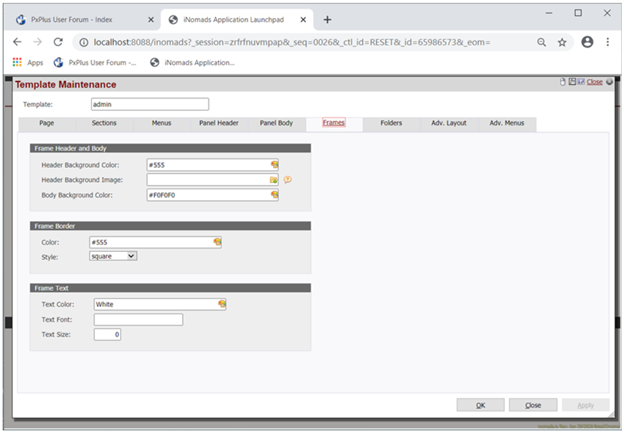This screenshot has width=624, height=434.
Task: Bookmark this page using star icon
Action: click(x=562, y=42)
